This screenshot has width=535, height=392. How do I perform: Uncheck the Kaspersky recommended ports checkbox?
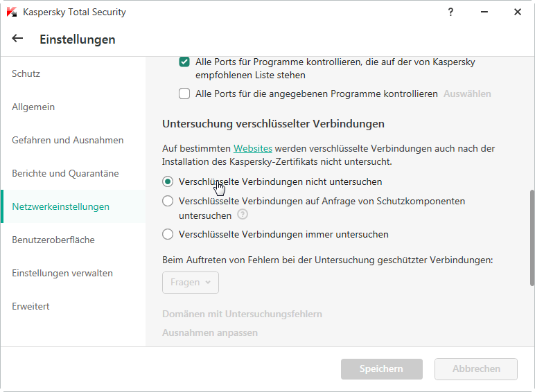click(x=184, y=62)
